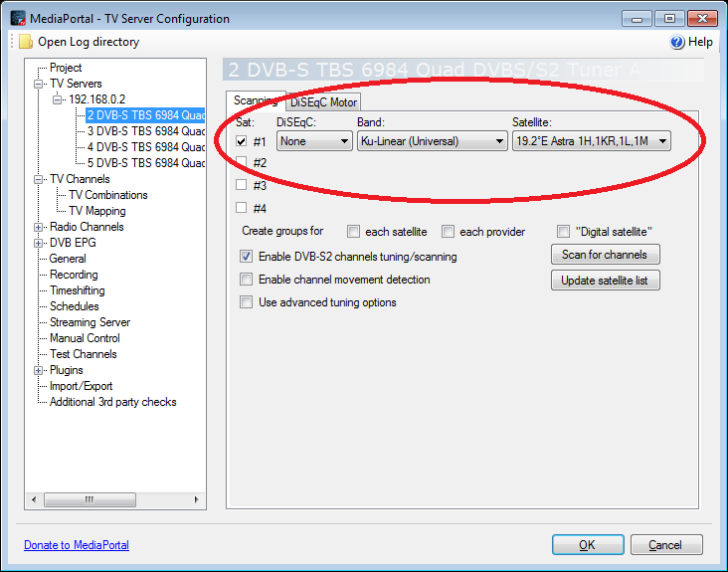Viewport: 728px width, 572px height.
Task: Check the "Digital satellite" group option
Action: tap(563, 231)
